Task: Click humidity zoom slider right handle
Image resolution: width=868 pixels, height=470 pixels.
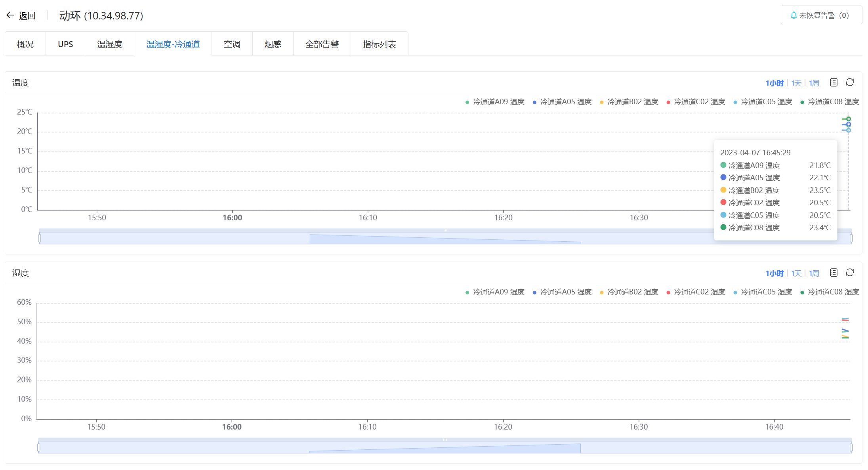Action: tap(851, 447)
